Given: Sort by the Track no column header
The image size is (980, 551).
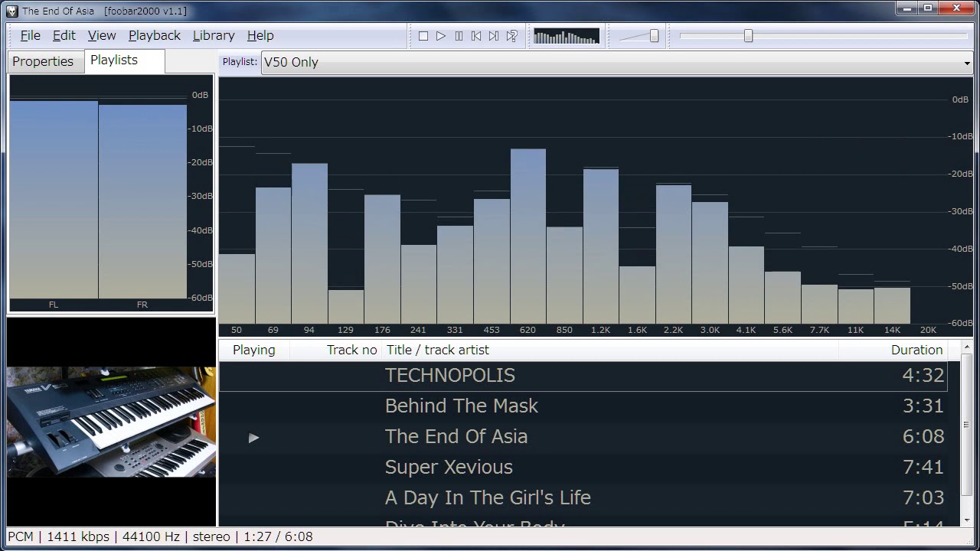Looking at the screenshot, I should (336, 350).
